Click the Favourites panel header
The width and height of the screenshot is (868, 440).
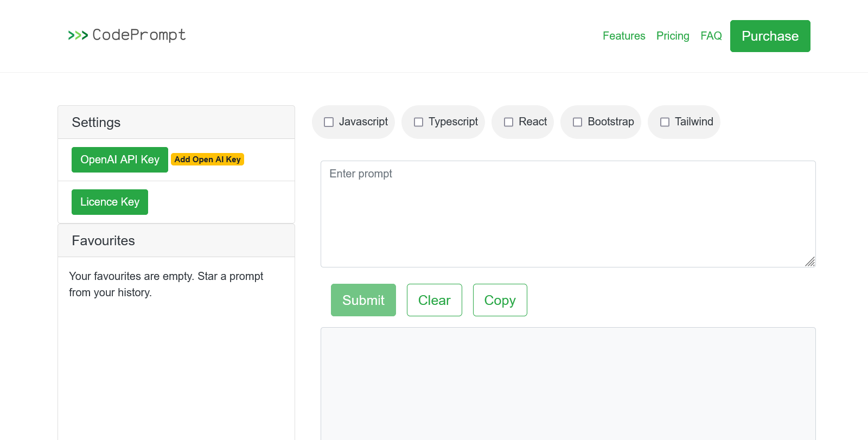coord(176,240)
